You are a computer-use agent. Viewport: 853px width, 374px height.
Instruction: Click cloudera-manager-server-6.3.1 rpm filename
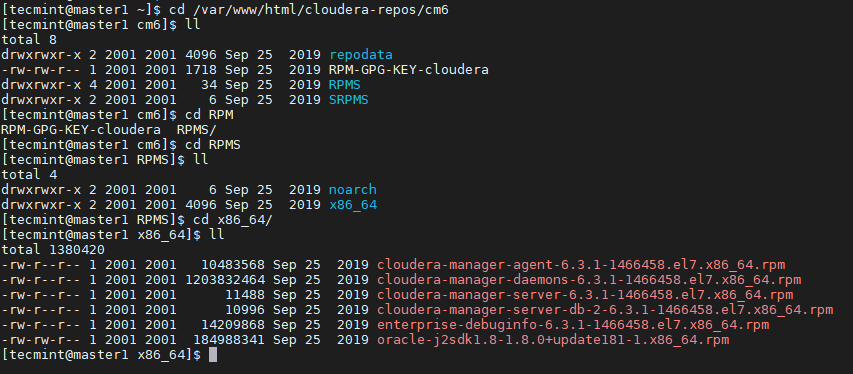(x=585, y=295)
